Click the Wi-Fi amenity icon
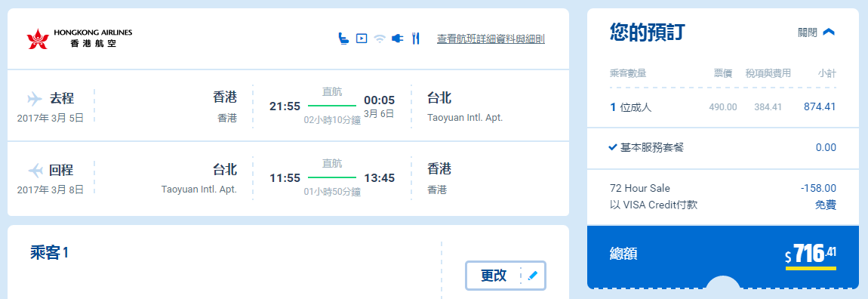Image resolution: width=868 pixels, height=299 pixels. tap(379, 39)
